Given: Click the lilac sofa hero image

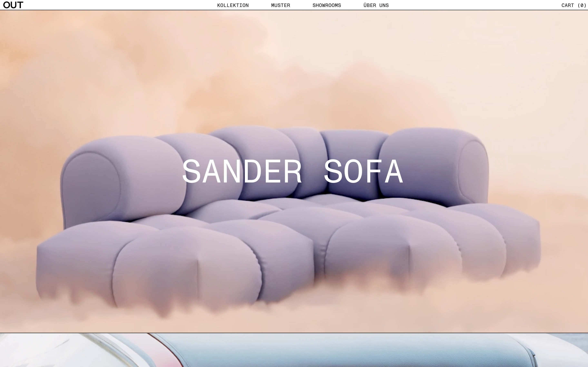Looking at the screenshot, I should 292,231.
